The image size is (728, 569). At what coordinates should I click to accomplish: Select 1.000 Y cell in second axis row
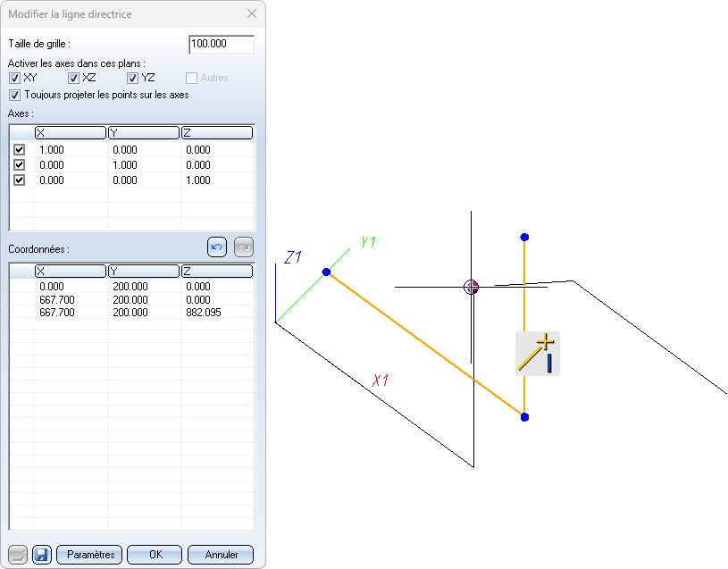(145, 164)
